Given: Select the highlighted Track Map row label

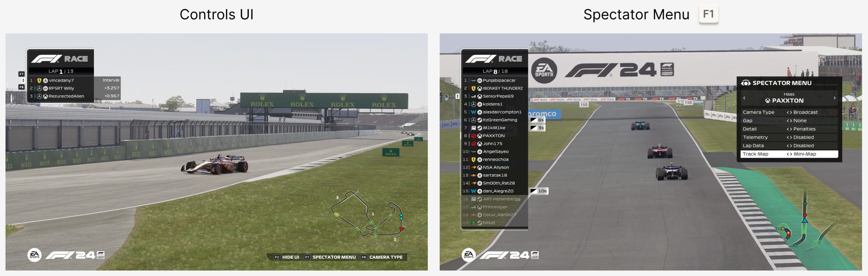Looking at the screenshot, I should point(755,154).
